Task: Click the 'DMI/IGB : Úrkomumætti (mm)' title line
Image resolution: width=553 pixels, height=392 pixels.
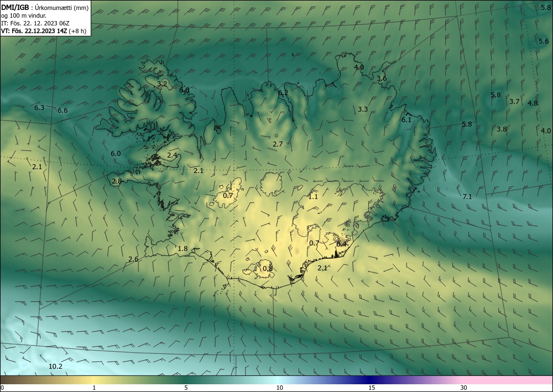Action: (x=45, y=8)
